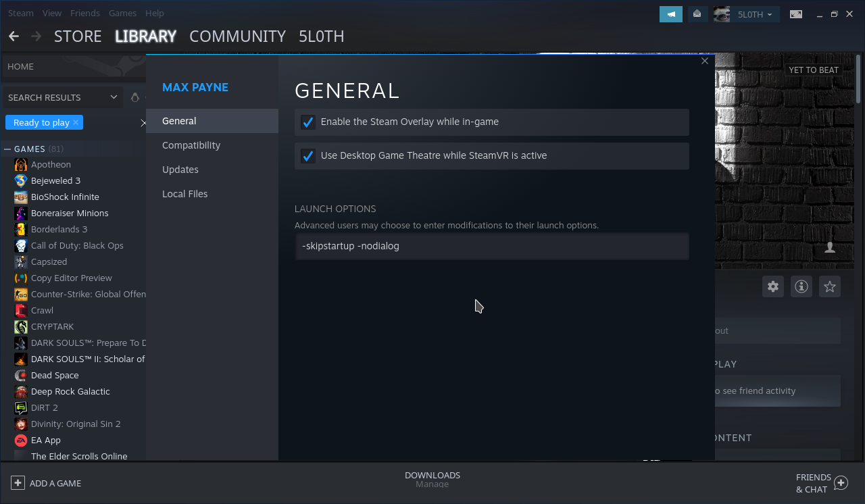
Task: Click the Apotheon game icon
Action: (20, 164)
